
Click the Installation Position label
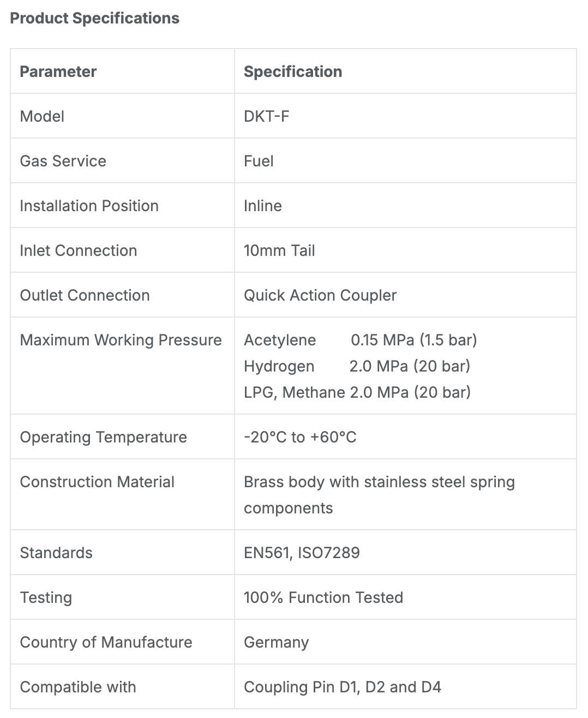pos(89,206)
